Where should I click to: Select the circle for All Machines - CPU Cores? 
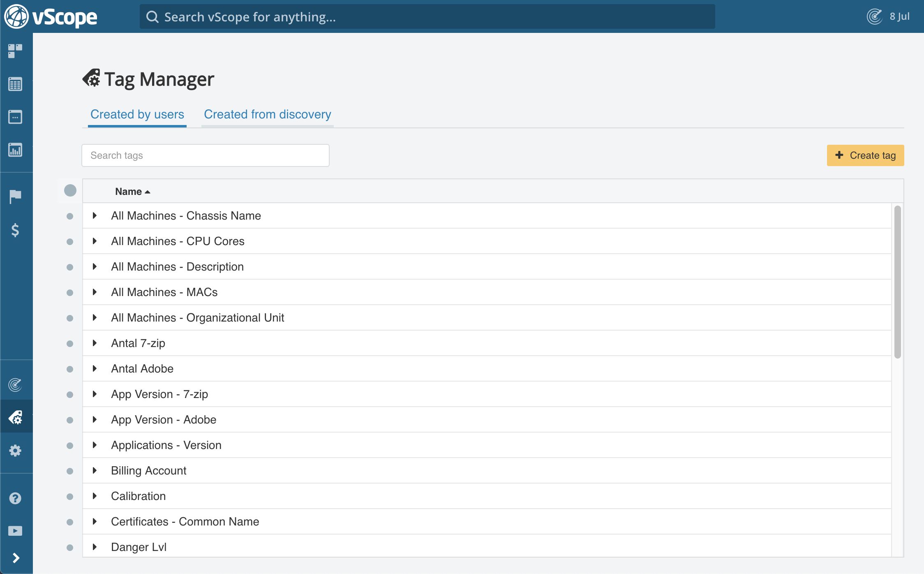coord(70,242)
